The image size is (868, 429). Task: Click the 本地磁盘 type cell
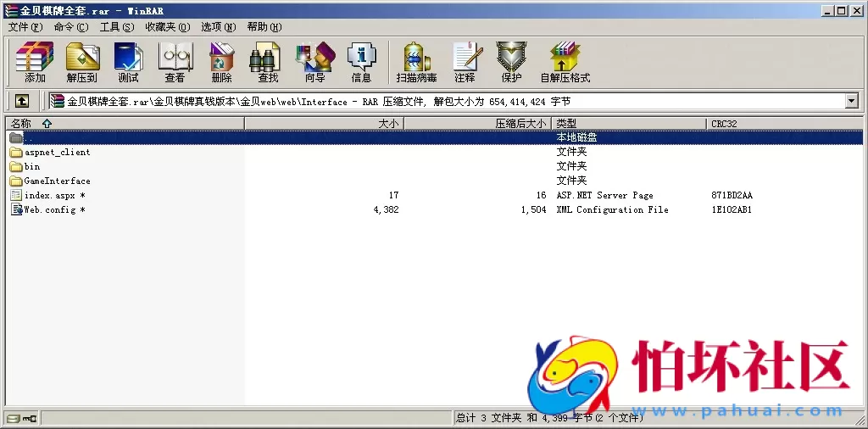click(576, 137)
